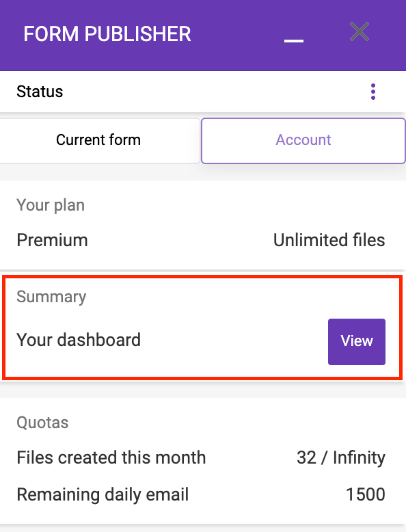Select the Summary section heading
406x532 pixels.
(x=51, y=297)
